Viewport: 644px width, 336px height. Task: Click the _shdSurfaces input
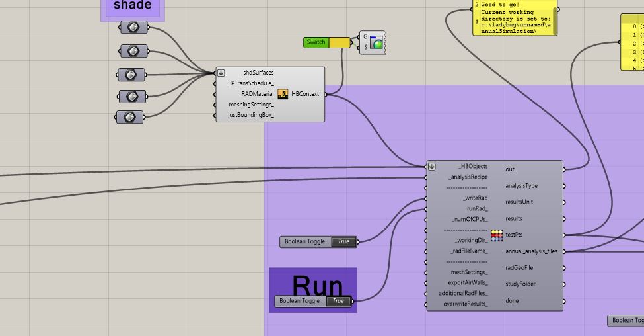click(x=257, y=73)
